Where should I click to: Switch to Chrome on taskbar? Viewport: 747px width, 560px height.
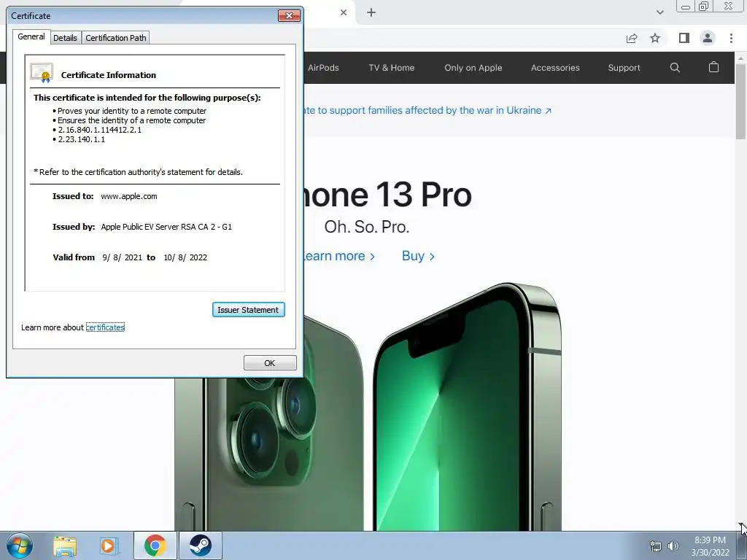(x=155, y=545)
